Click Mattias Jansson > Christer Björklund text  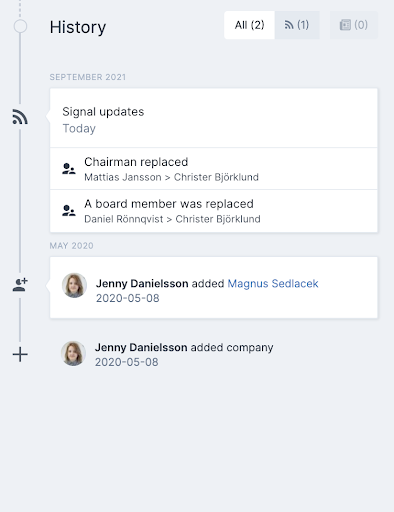tap(171, 177)
